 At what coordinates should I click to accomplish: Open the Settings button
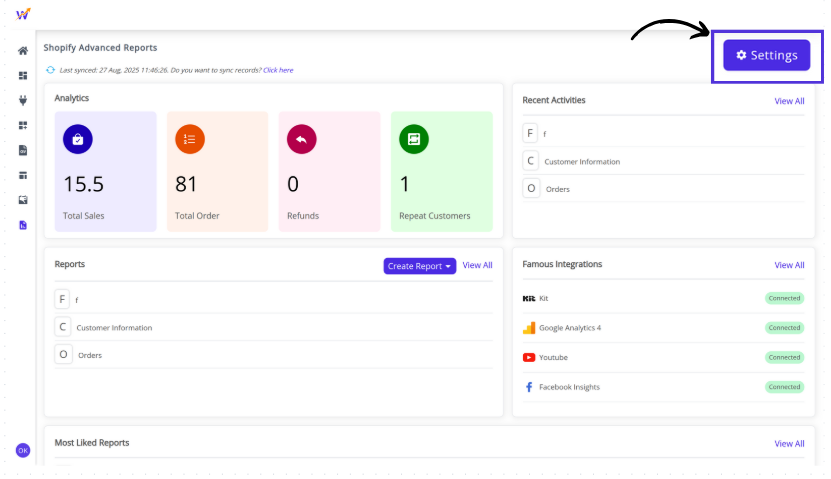click(767, 55)
